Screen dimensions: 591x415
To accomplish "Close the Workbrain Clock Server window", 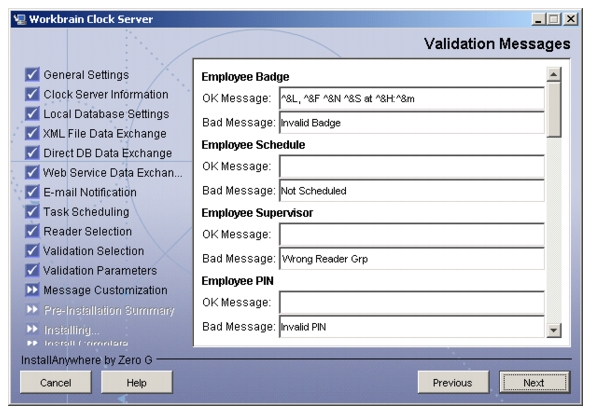I will point(571,19).
